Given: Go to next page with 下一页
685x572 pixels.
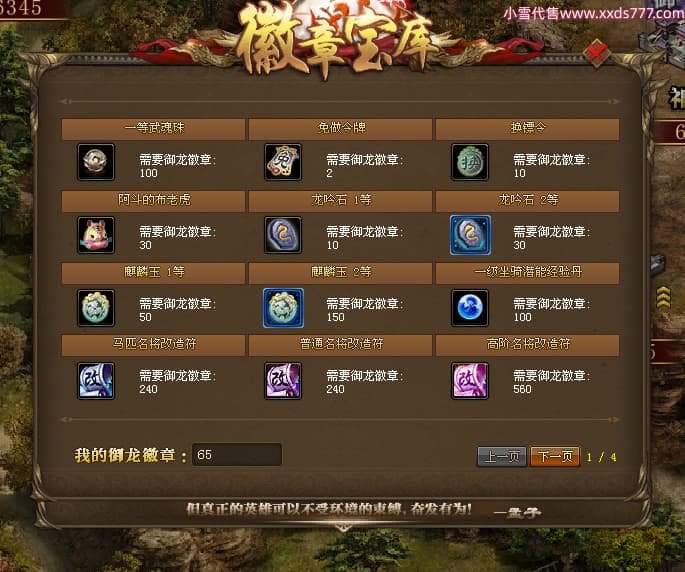Looking at the screenshot, I should pos(555,457).
